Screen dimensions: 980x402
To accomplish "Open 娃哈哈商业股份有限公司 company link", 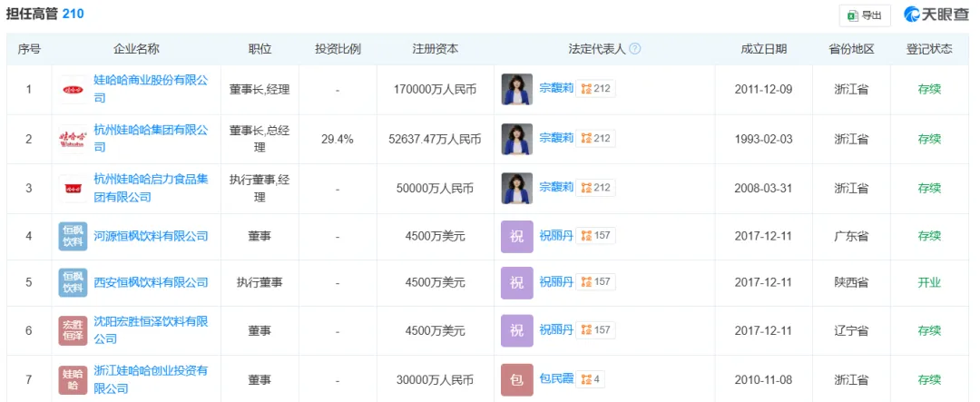I will coord(151,81).
